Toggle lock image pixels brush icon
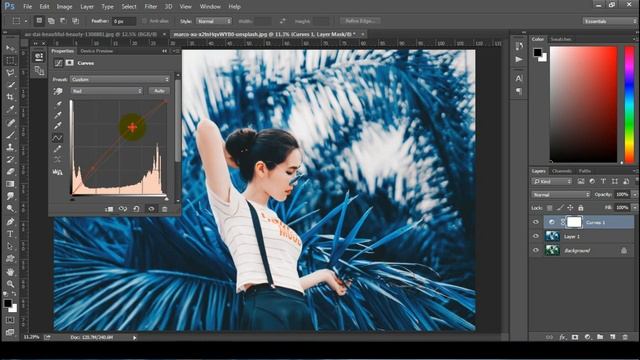 click(560, 208)
